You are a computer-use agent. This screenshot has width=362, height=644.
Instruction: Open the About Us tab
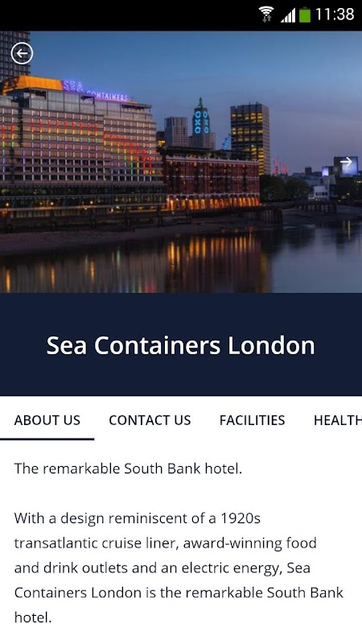click(47, 420)
